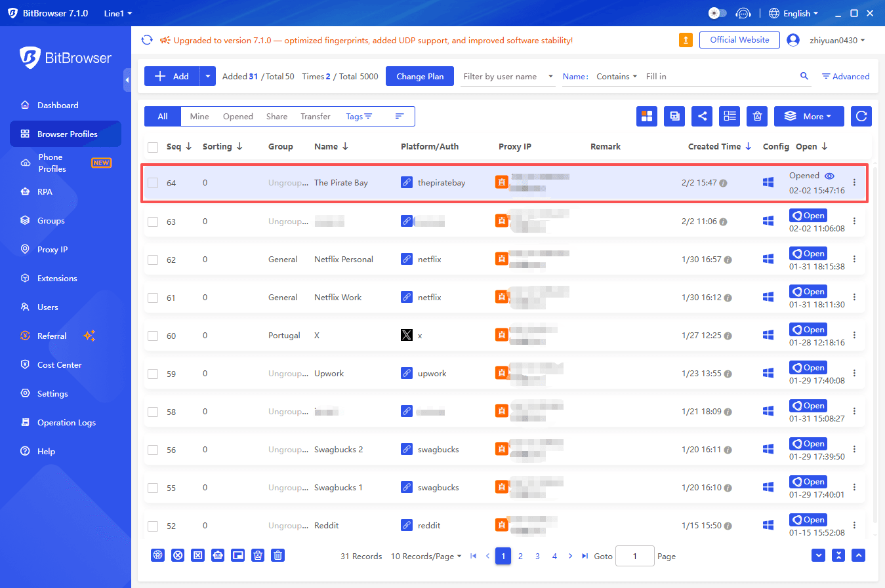
Task: Switch to the Opened tab
Action: tap(237, 116)
